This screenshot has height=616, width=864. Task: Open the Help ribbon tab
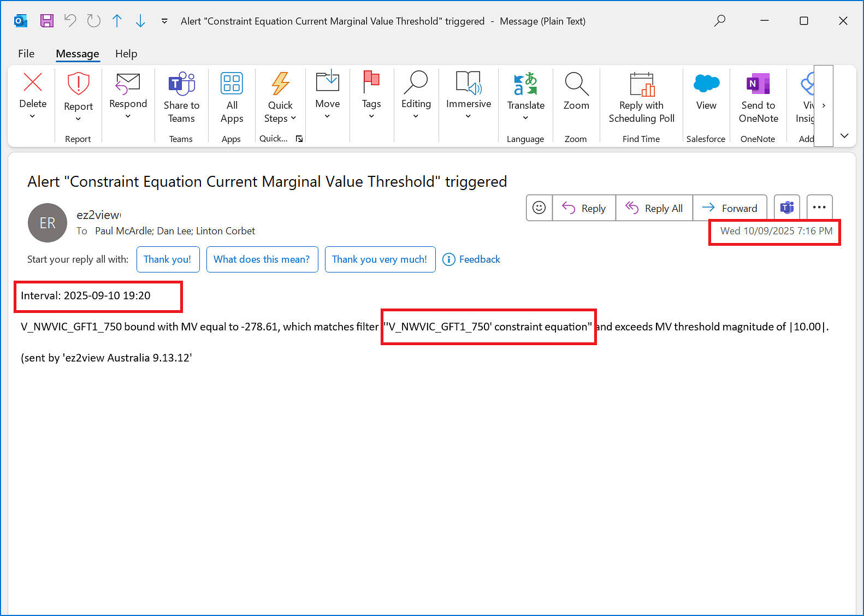(x=126, y=54)
